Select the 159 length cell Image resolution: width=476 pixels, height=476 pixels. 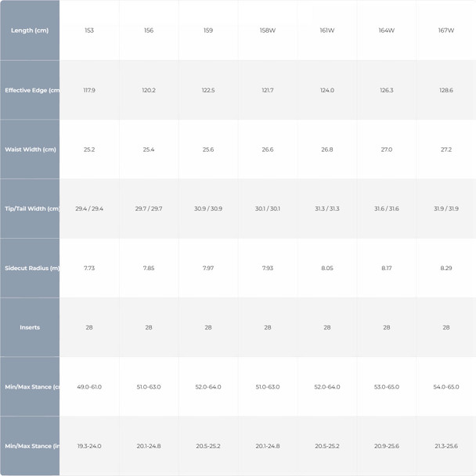click(208, 31)
